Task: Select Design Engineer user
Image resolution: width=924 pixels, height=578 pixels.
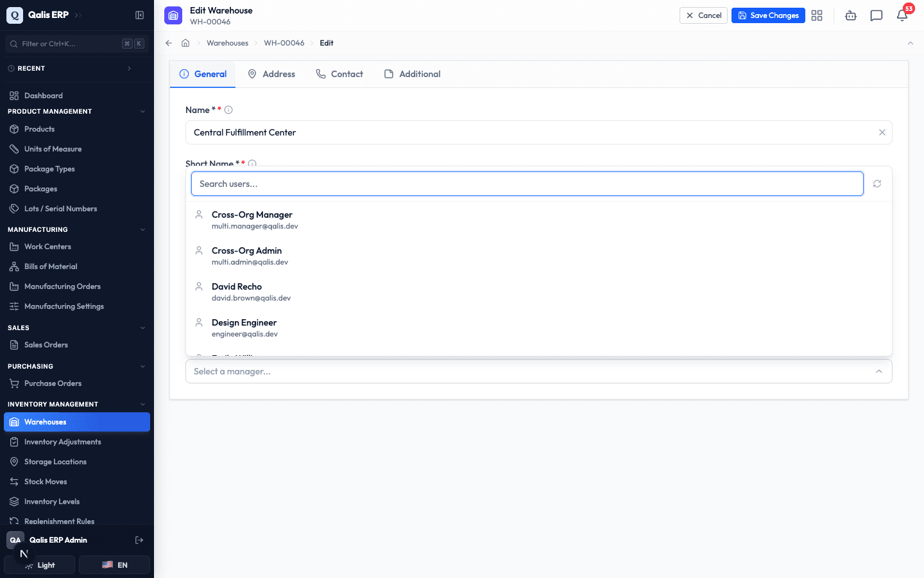Action: tap(539, 328)
